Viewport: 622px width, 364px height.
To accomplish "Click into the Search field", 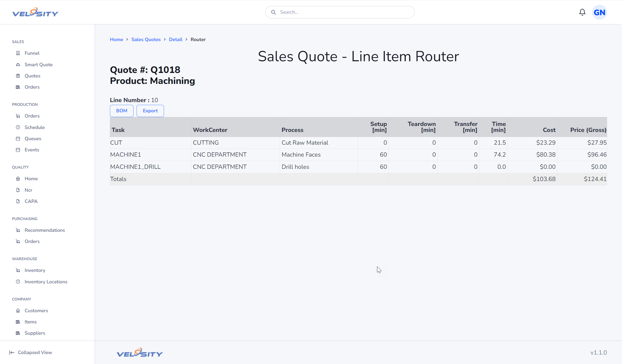I will (340, 12).
